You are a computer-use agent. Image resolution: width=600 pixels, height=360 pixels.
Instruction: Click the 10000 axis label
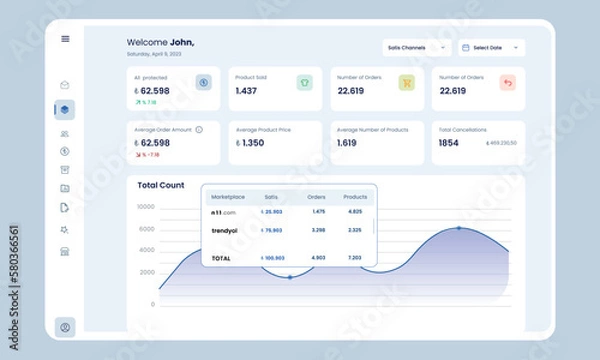click(146, 207)
